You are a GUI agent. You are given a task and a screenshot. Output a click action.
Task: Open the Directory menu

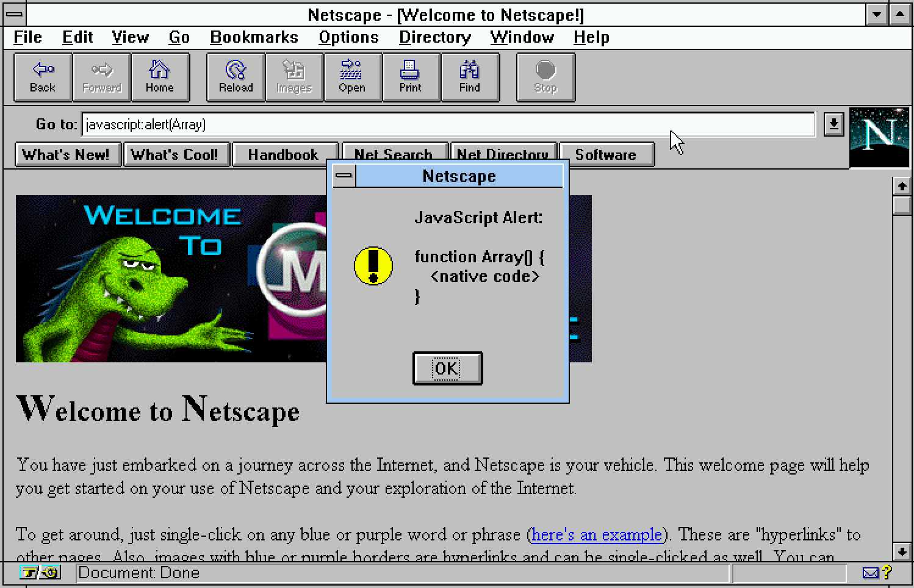(434, 37)
